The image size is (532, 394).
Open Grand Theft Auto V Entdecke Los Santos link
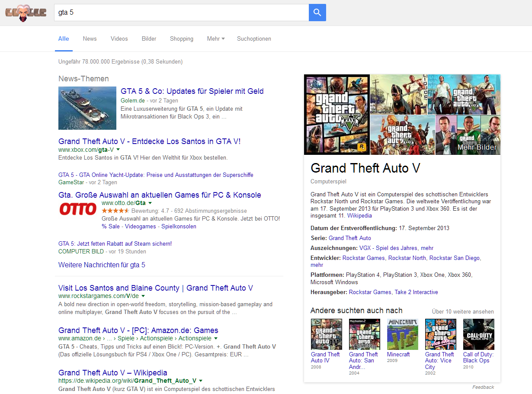tap(149, 141)
